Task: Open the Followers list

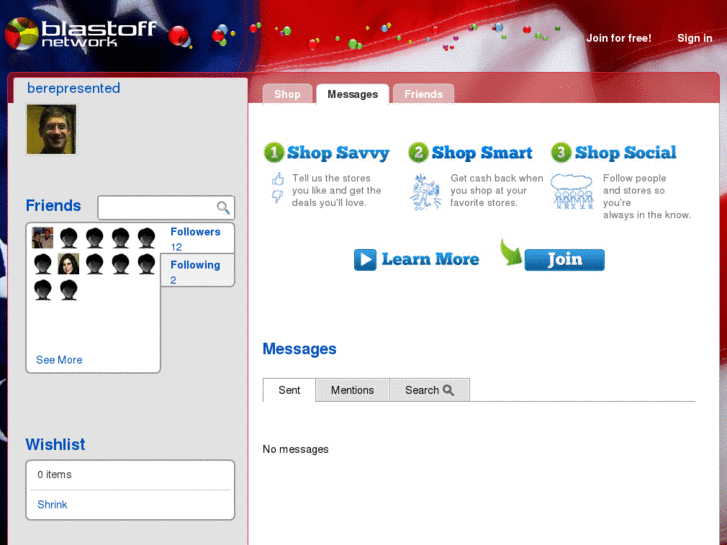Action: [x=195, y=232]
